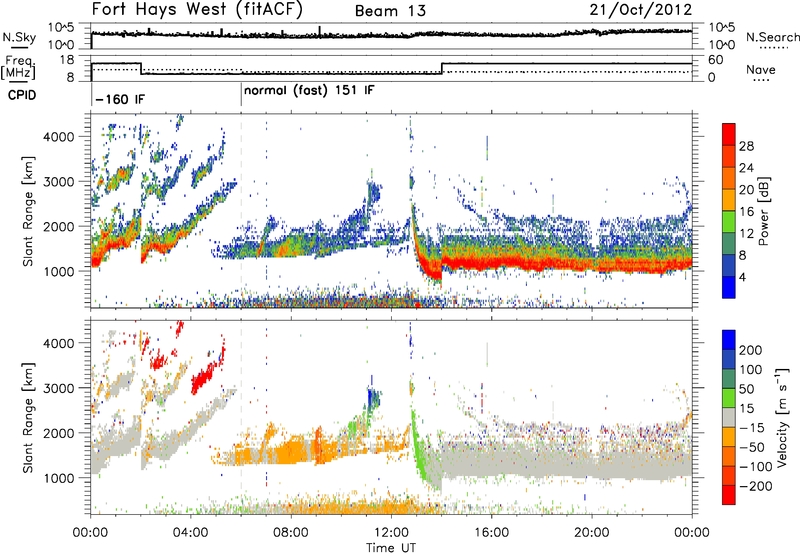
Task: Click the "CPID" row label
Action: click(x=22, y=95)
